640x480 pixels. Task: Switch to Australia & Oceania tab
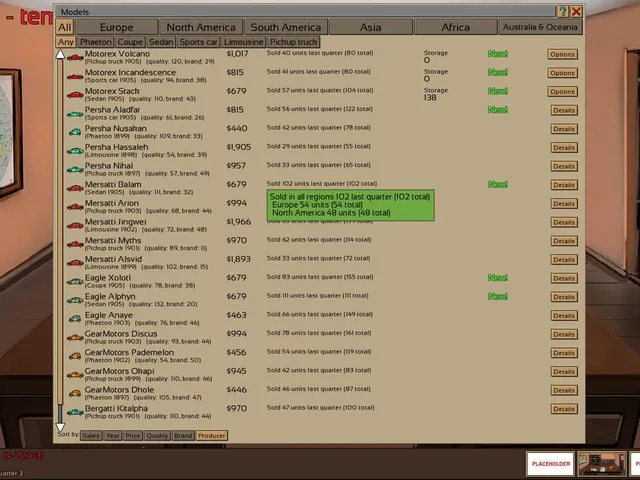pyautogui.click(x=540, y=27)
